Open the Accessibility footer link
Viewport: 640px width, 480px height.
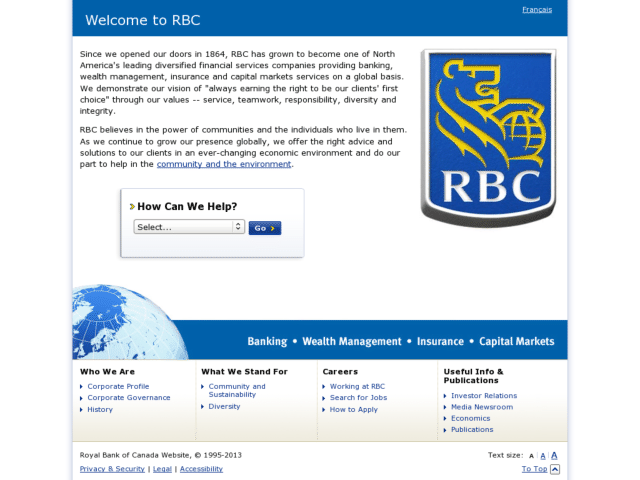[201, 469]
